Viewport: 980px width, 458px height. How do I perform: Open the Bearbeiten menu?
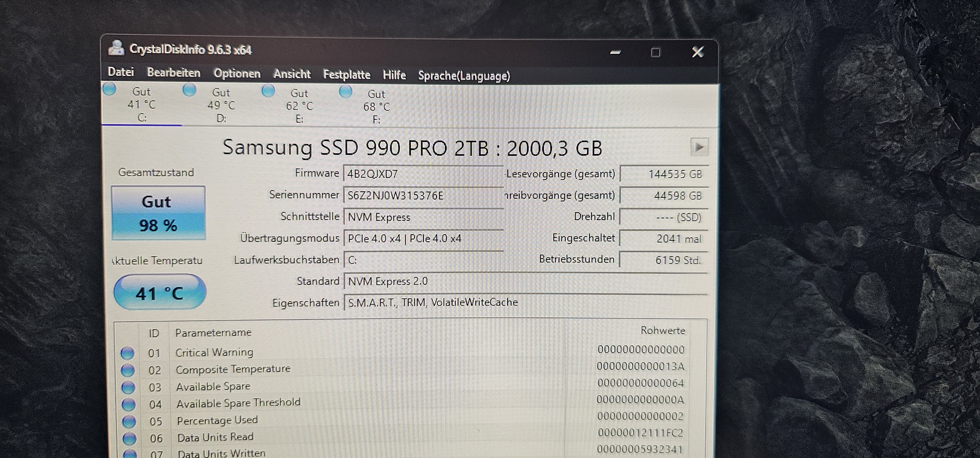[x=173, y=72]
